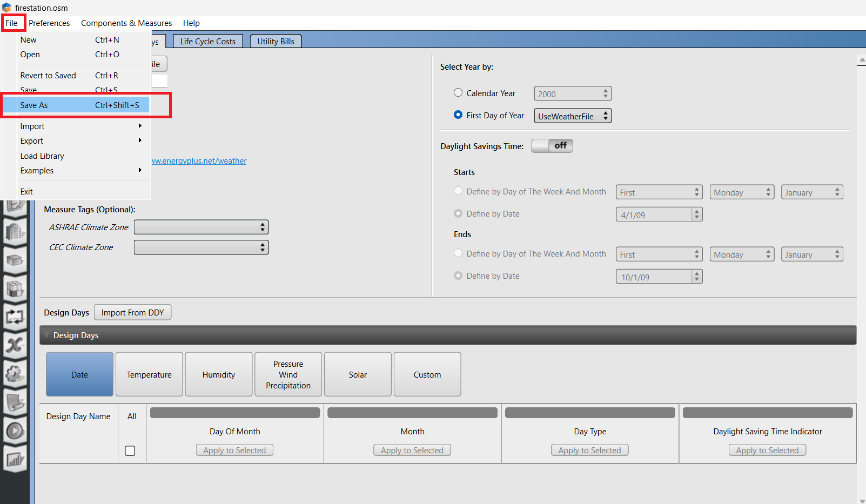Click the Calendar Year value field
The height and width of the screenshot is (504, 866).
click(x=573, y=94)
